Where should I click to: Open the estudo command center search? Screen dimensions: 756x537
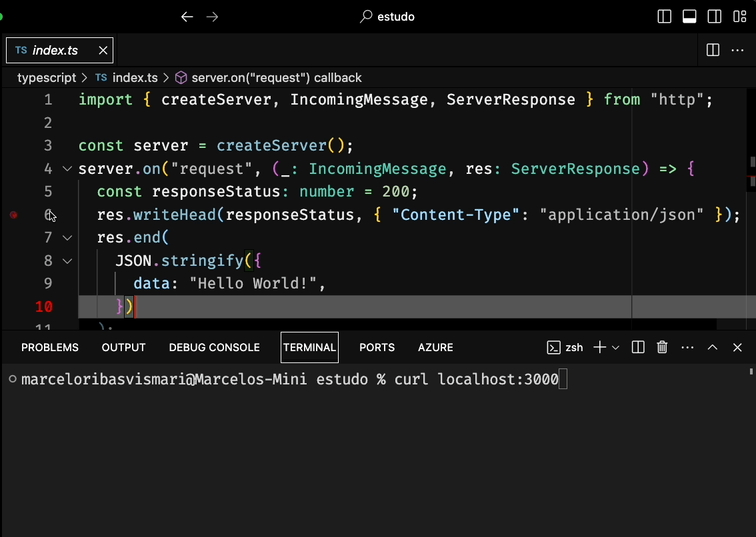tap(387, 17)
